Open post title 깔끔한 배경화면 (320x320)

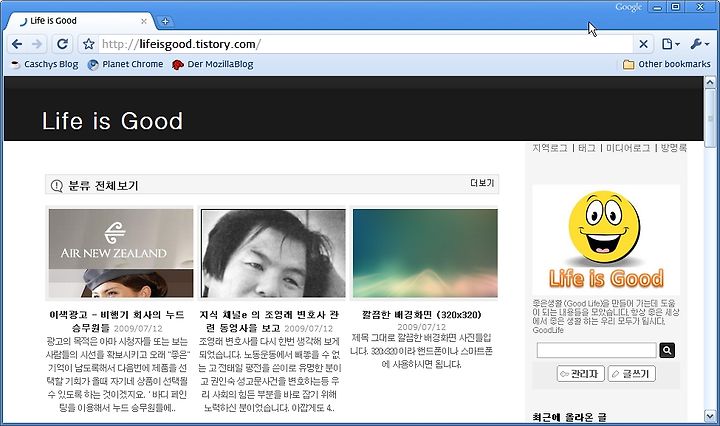tap(422, 314)
